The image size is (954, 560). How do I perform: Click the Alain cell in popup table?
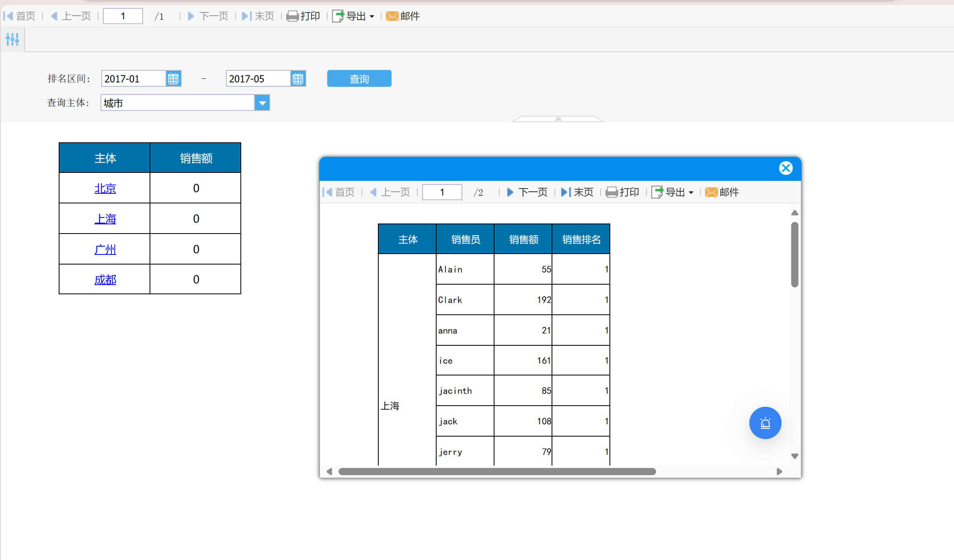(x=465, y=269)
